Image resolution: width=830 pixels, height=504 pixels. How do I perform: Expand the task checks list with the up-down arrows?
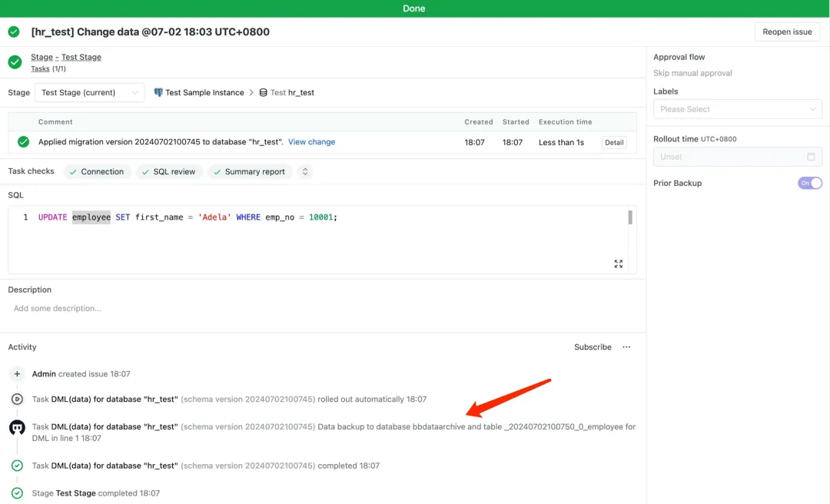point(305,171)
